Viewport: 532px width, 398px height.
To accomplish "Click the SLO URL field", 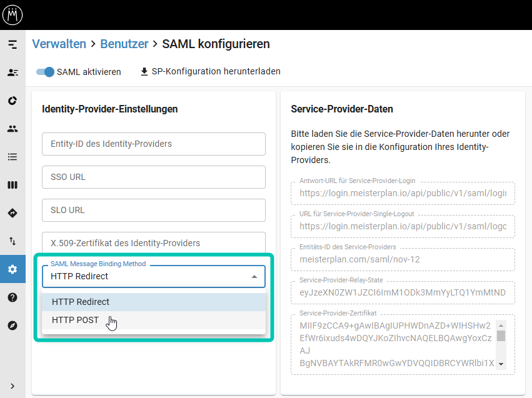I will click(154, 210).
